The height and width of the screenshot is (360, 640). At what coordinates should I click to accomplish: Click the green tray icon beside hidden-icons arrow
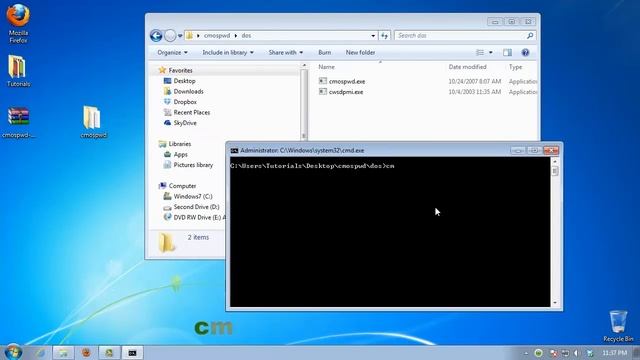tap(538, 353)
